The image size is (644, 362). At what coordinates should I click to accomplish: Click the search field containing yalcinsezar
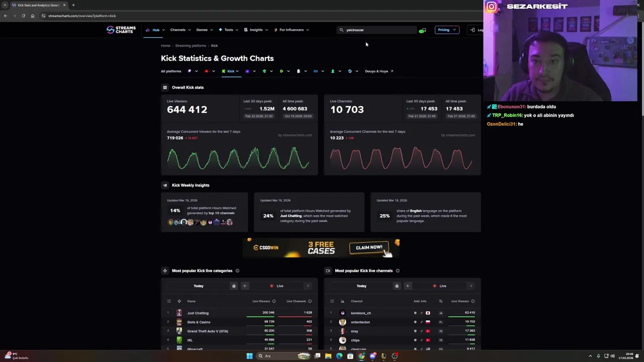pos(377,30)
